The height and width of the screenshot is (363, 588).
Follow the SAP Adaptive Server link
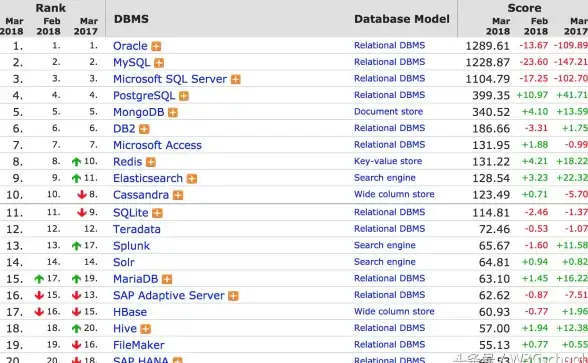click(169, 296)
